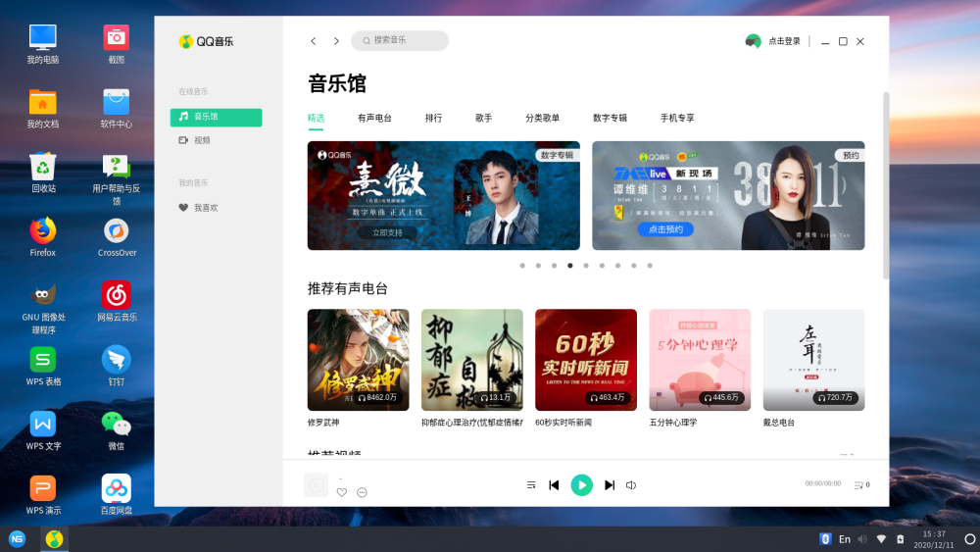
Task: Switch to the 数字专辑 tab
Action: 610,119
